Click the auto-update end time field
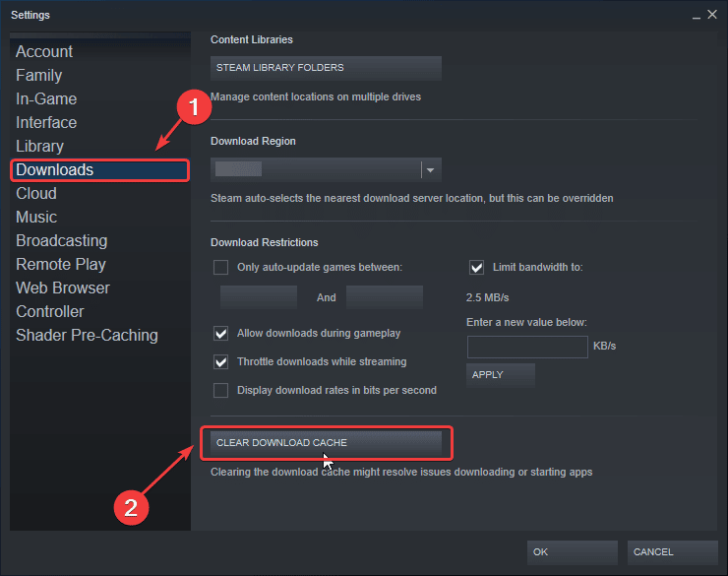This screenshot has height=576, width=728. coord(385,297)
